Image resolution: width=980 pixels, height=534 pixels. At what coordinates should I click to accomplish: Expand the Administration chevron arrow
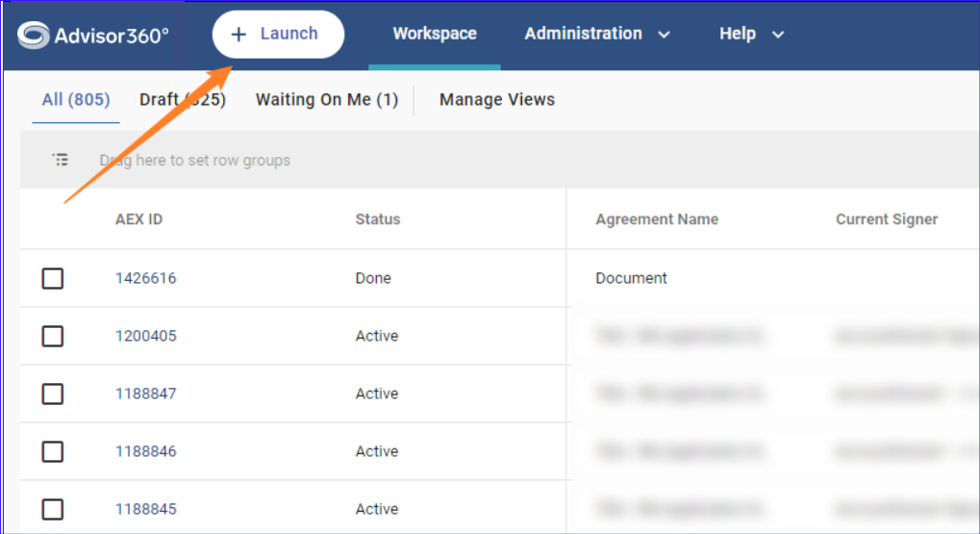pos(664,35)
